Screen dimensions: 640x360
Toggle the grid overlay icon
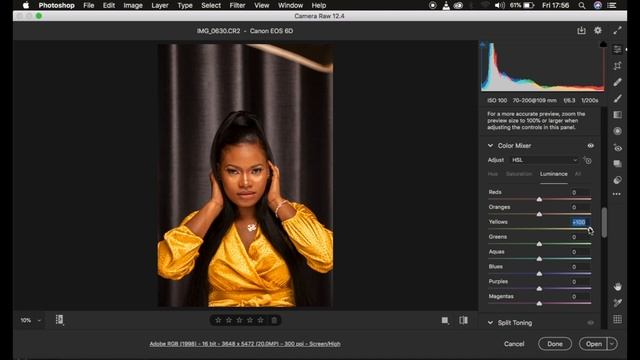pyautogui.click(x=618, y=319)
